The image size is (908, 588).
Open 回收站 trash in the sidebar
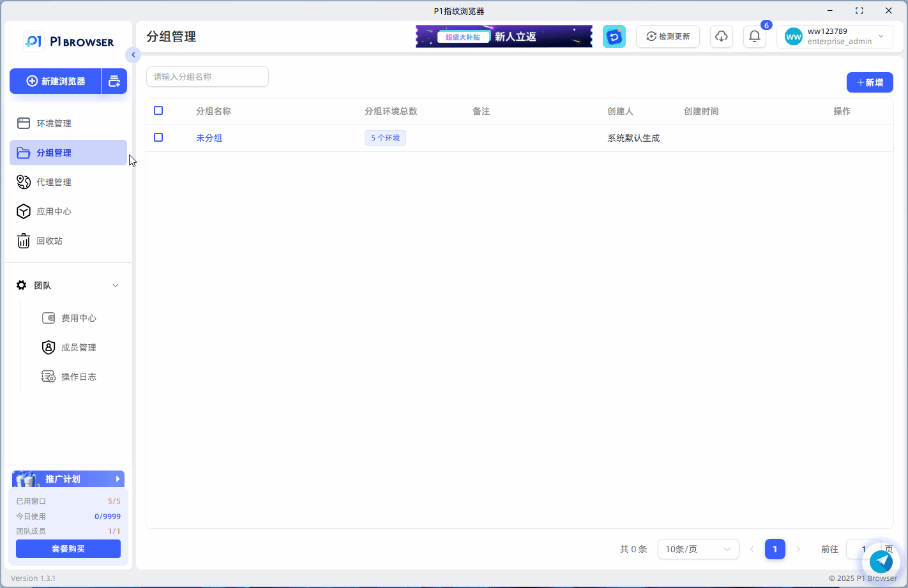click(x=49, y=241)
